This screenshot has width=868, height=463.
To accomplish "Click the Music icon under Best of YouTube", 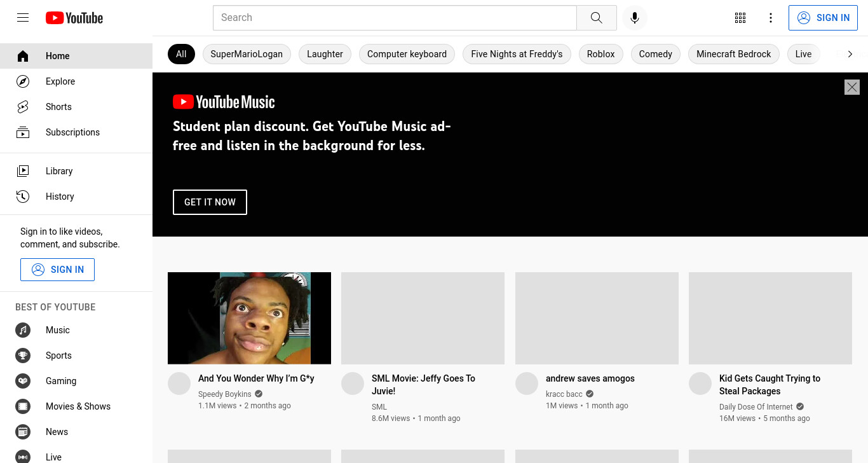I will pyautogui.click(x=23, y=330).
